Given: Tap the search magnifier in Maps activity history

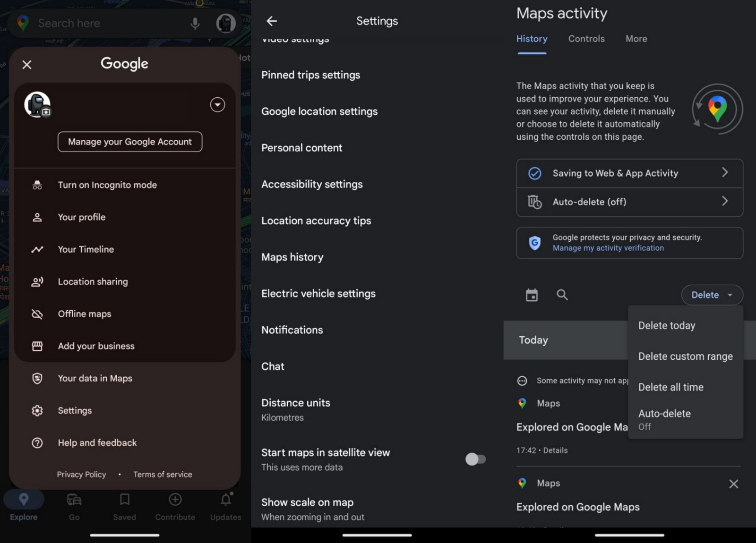Looking at the screenshot, I should [562, 295].
